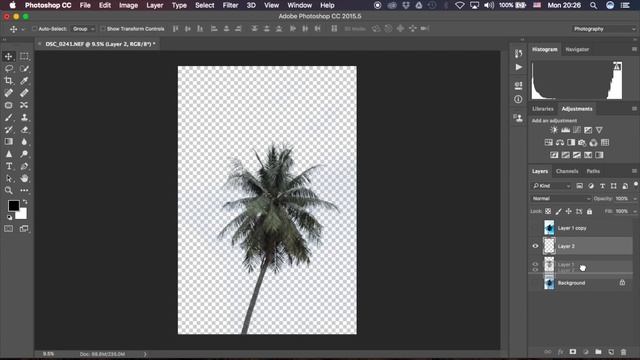Screen dimensions: 640x360
Task: Open the Histogram panel options menu
Action: (634, 49)
